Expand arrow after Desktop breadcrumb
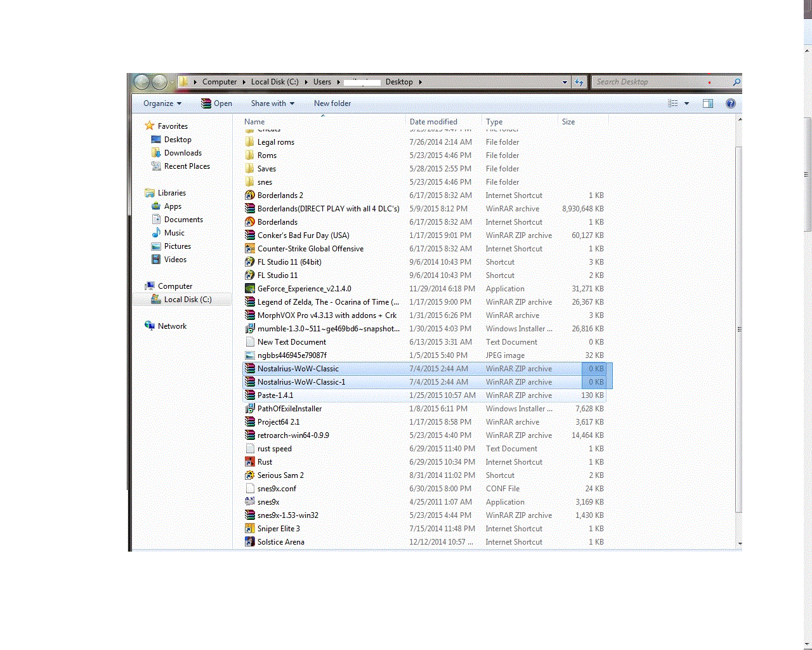Screen dimensions: 812x650 (420, 82)
